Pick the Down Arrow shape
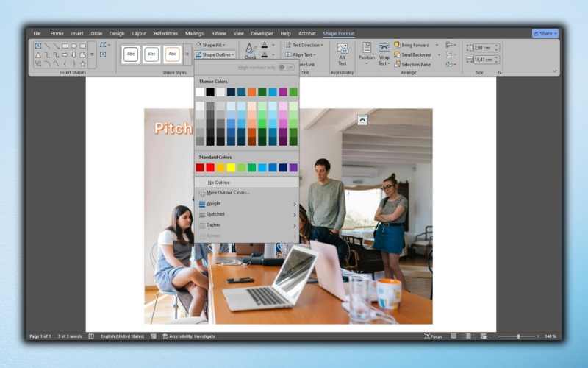 click(74, 54)
